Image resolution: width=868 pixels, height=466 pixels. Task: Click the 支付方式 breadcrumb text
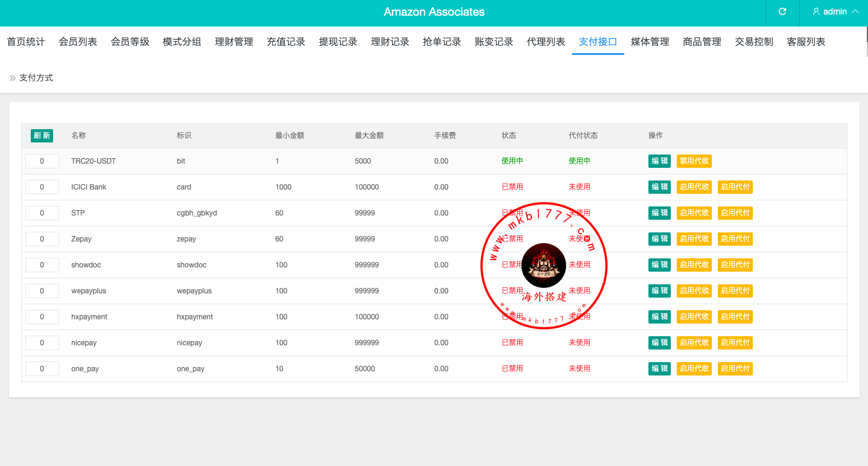click(x=36, y=78)
